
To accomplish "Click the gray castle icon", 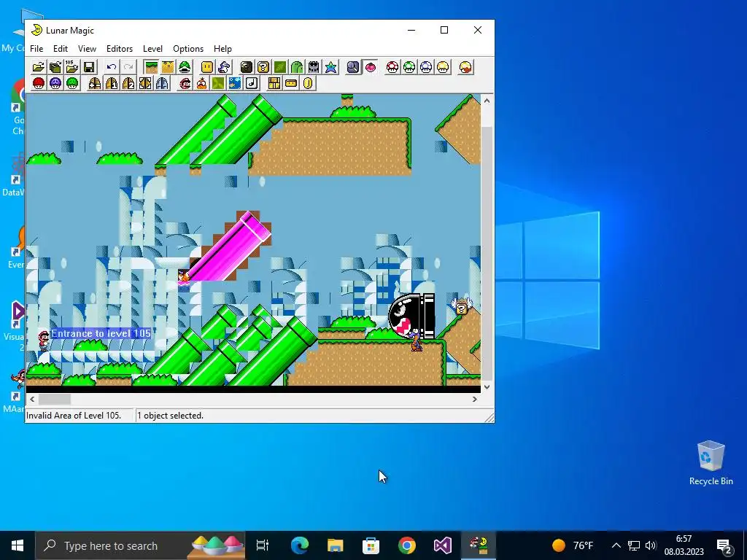I will coord(314,67).
